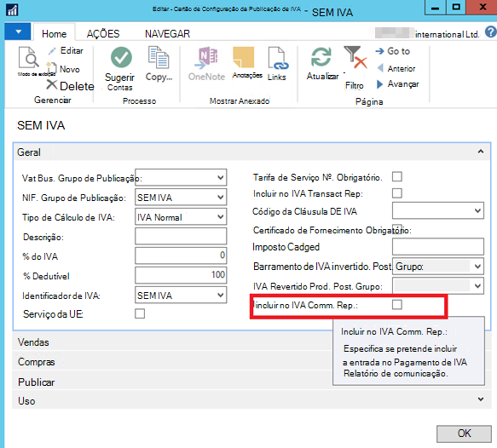497x448 pixels.
Task: Click the Imposto Cadged input field
Action: (437, 246)
